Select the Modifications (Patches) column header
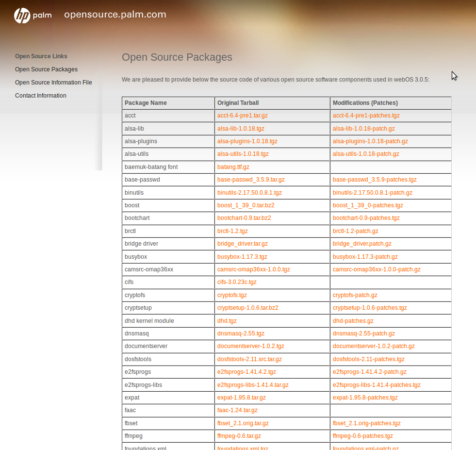 (x=391, y=103)
